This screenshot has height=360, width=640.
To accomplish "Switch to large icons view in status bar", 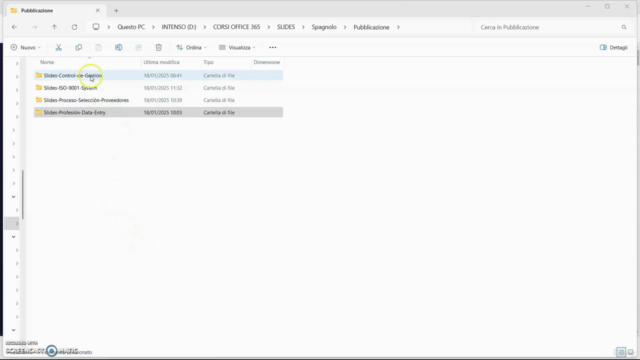I will click(x=631, y=352).
